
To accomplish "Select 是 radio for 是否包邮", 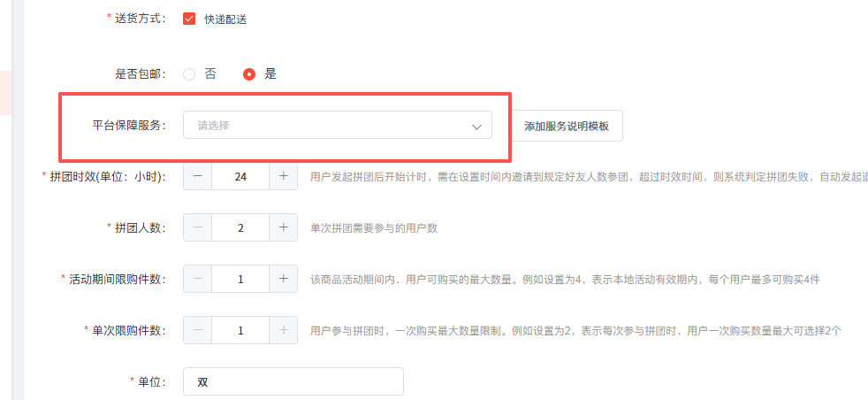I will click(249, 74).
